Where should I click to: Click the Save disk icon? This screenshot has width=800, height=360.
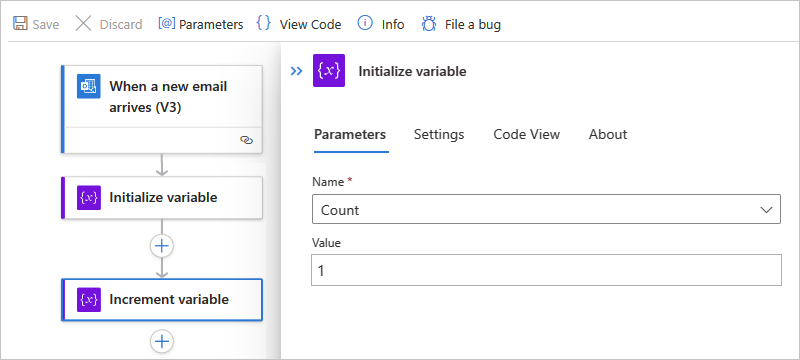[x=20, y=24]
